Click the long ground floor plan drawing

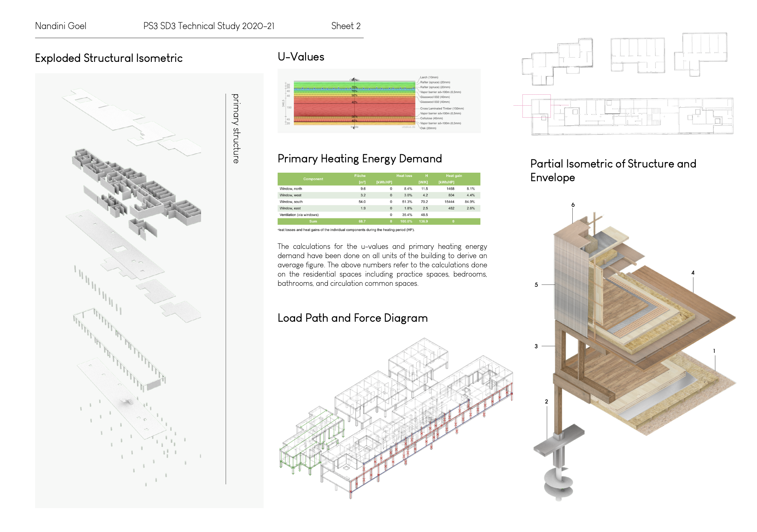[633, 116]
